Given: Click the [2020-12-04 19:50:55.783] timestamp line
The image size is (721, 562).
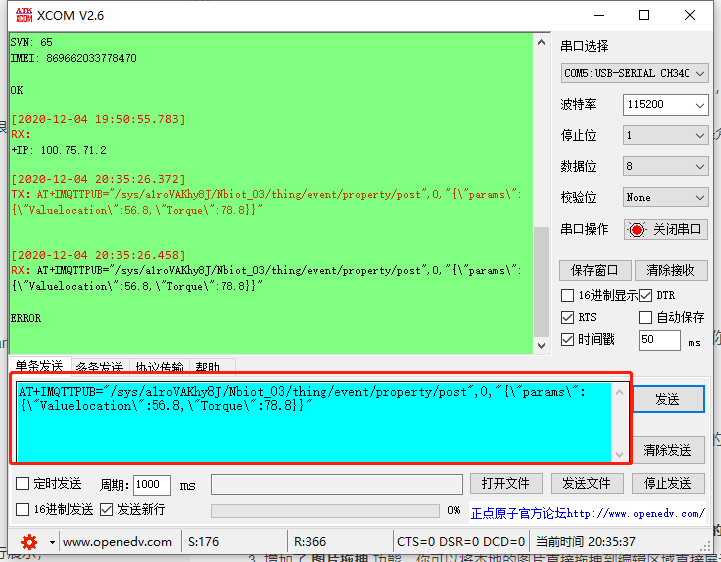Looking at the screenshot, I should (98, 119).
